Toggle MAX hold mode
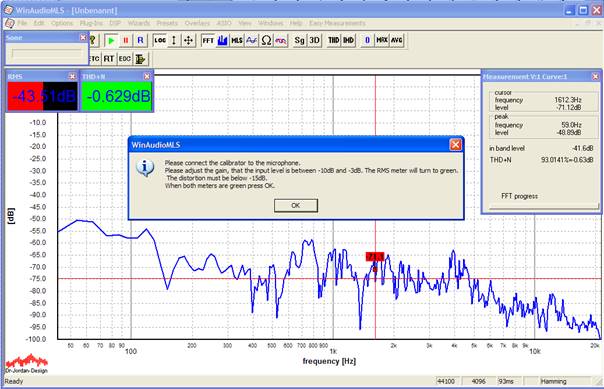Screen dimensions: 604x389 (382, 40)
